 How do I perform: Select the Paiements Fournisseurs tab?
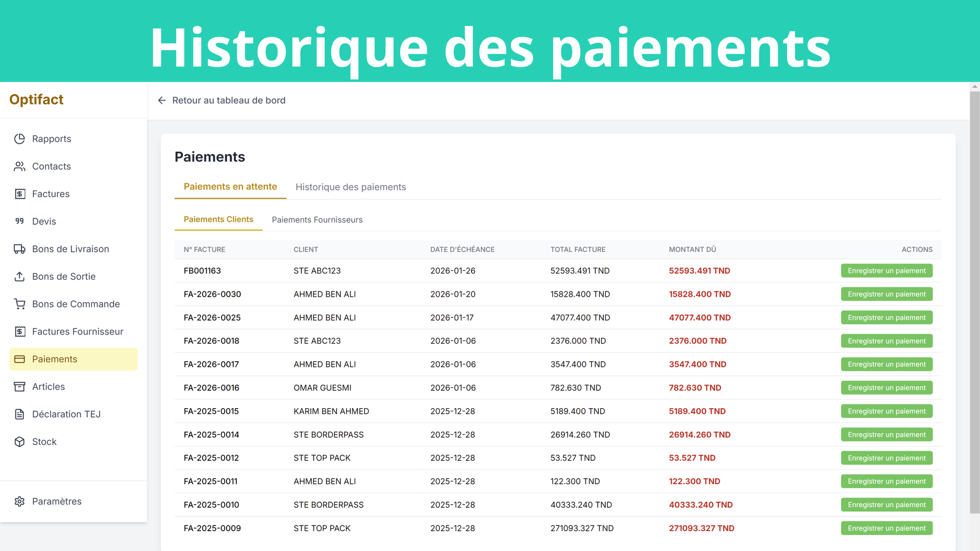[x=317, y=220]
